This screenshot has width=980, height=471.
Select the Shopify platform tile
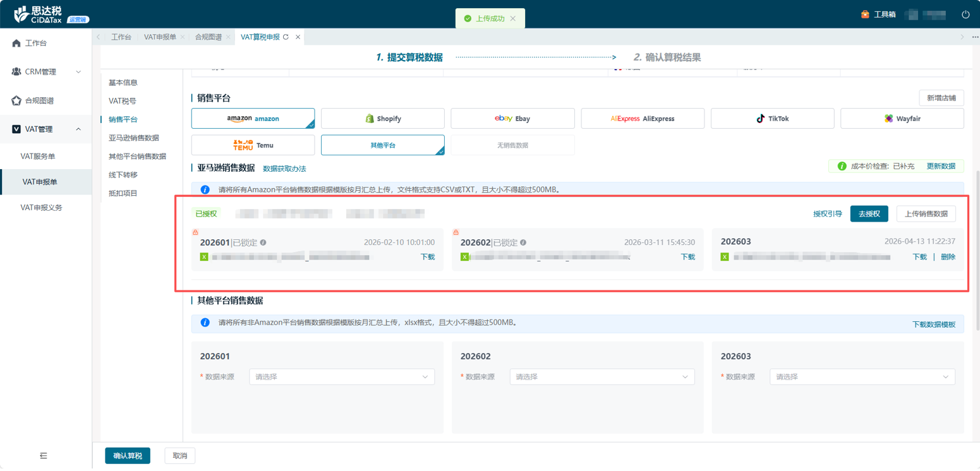[x=382, y=119]
